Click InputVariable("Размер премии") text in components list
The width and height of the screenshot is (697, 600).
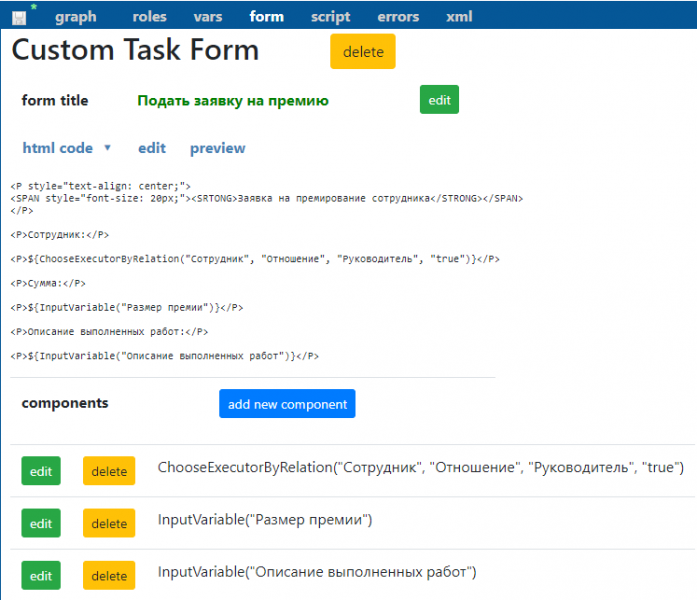[265, 520]
